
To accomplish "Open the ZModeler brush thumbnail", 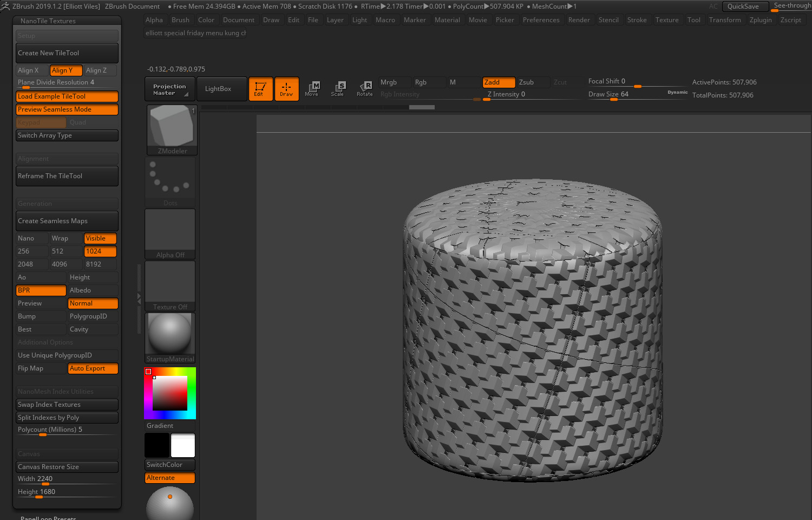I will [171, 129].
